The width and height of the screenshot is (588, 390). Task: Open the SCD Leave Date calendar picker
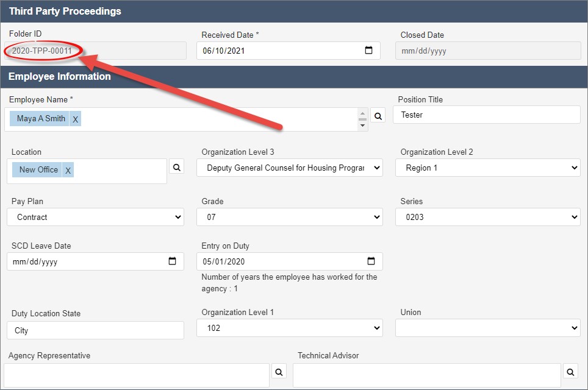click(x=172, y=261)
